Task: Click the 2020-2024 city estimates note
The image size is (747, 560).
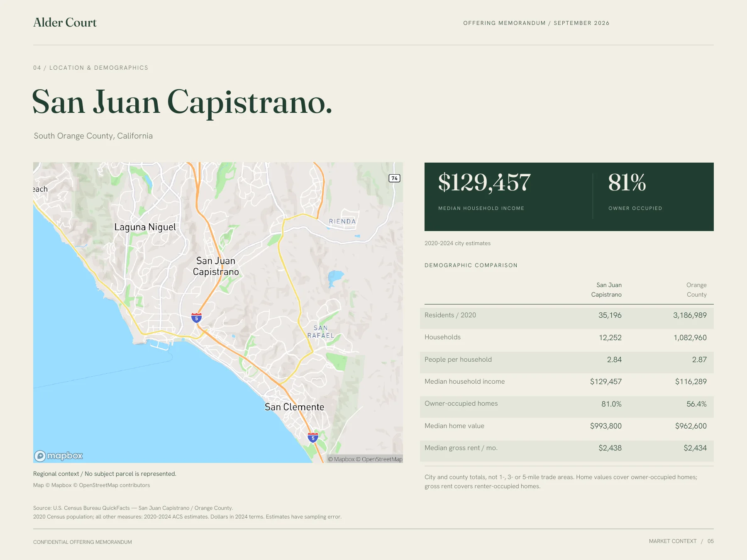Action: pyautogui.click(x=457, y=243)
